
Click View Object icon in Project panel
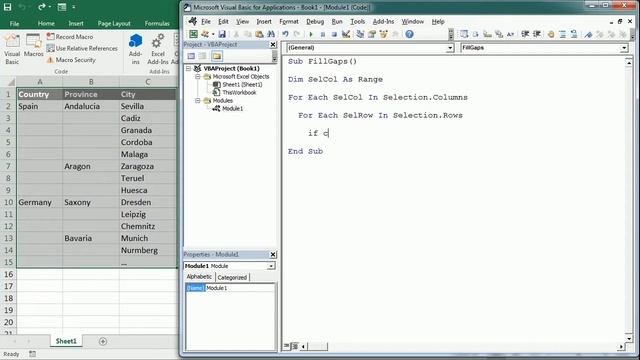[x=202, y=56]
